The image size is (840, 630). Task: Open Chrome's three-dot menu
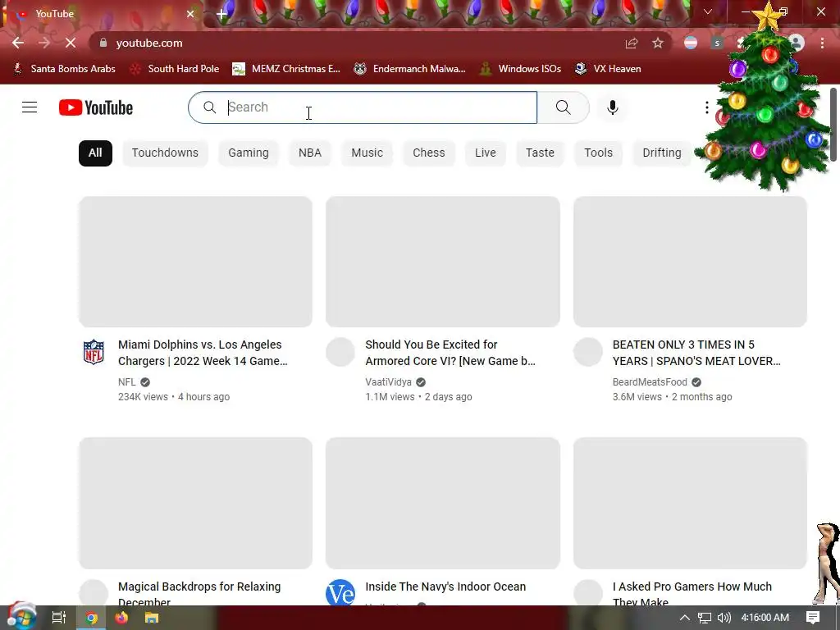point(822,43)
